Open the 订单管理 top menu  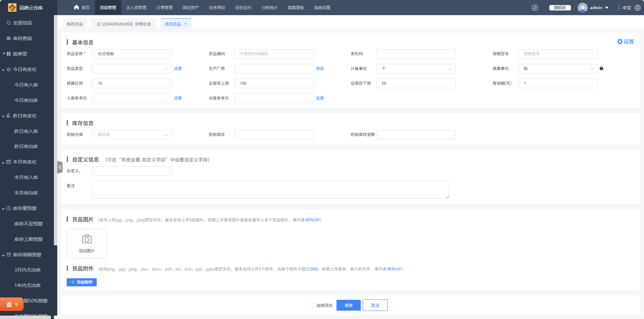165,8
